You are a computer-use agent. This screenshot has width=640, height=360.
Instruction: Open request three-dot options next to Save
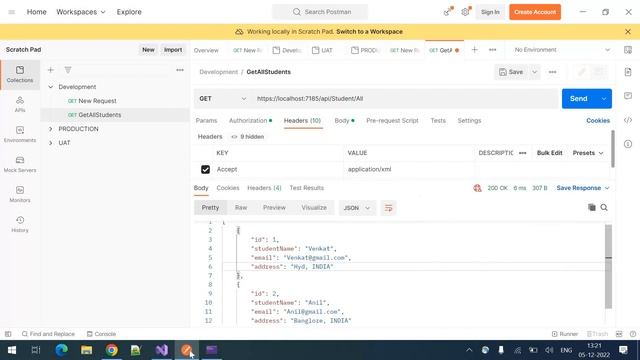pos(552,72)
